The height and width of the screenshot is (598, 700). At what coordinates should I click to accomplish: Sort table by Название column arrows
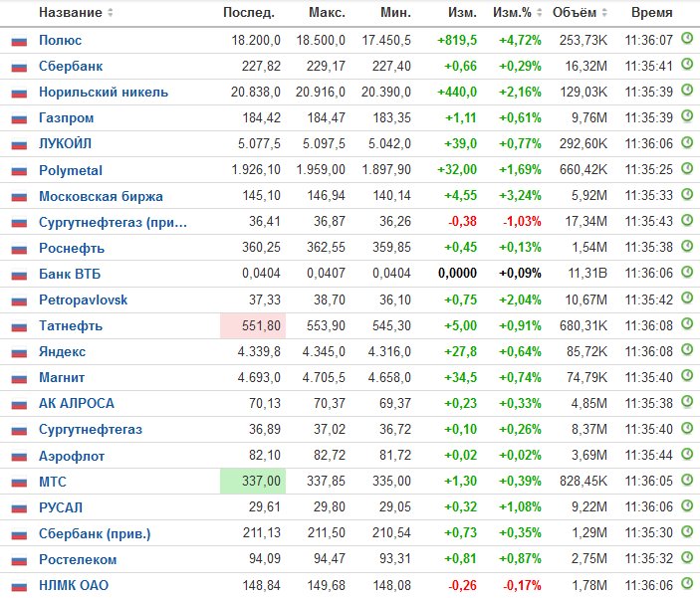[110, 13]
